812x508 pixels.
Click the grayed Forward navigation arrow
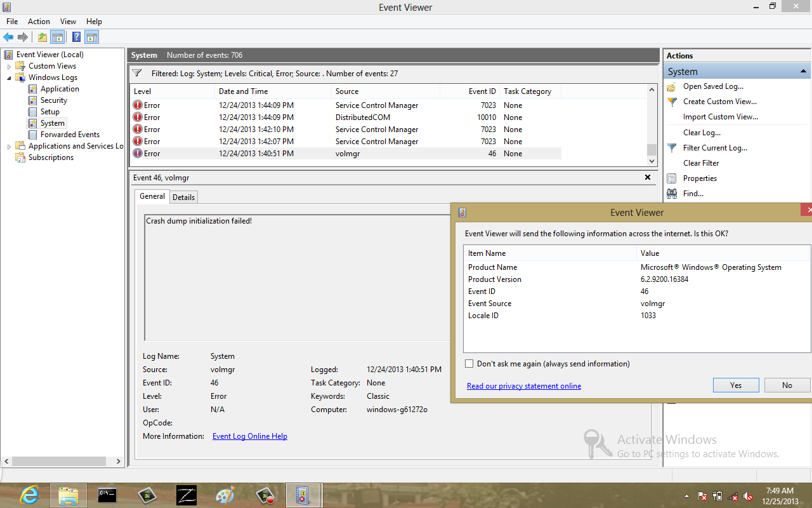coord(23,37)
